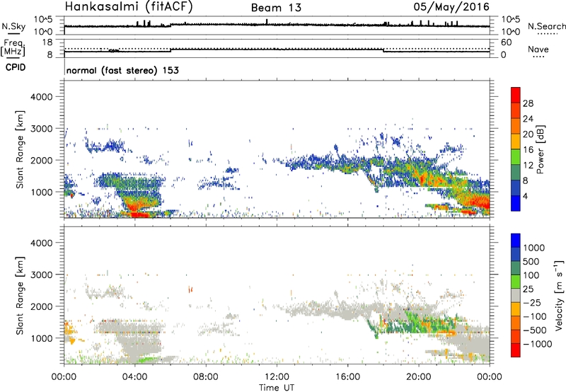The height and width of the screenshot is (392, 566).
Task: Click the red bottom of the velocity colorbar
Action: point(516,350)
